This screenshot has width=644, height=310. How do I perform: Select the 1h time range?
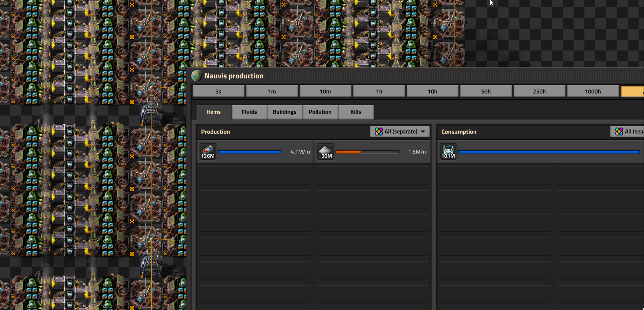(379, 91)
